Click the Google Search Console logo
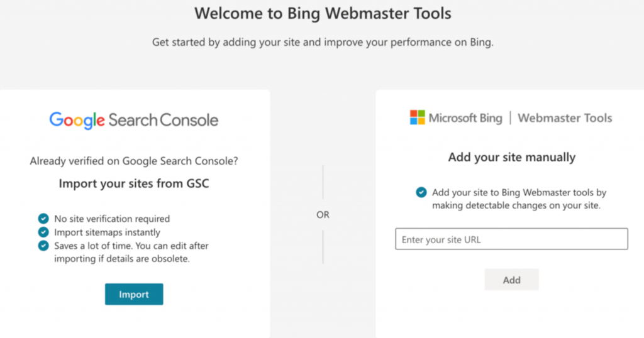 tap(134, 119)
